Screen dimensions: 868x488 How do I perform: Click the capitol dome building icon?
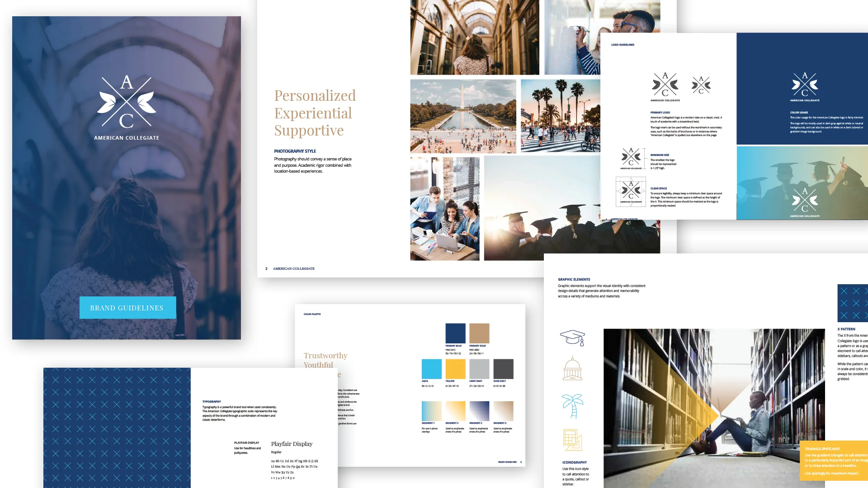(572, 368)
